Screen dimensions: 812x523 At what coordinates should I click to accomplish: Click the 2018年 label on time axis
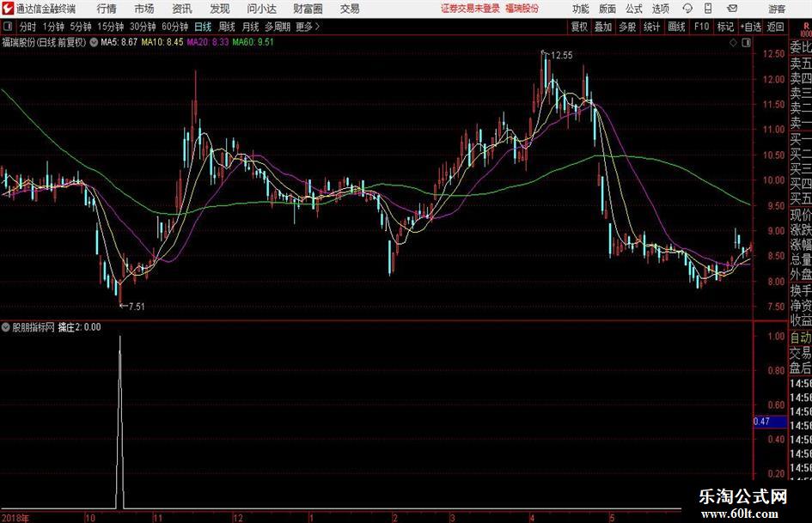15,518
